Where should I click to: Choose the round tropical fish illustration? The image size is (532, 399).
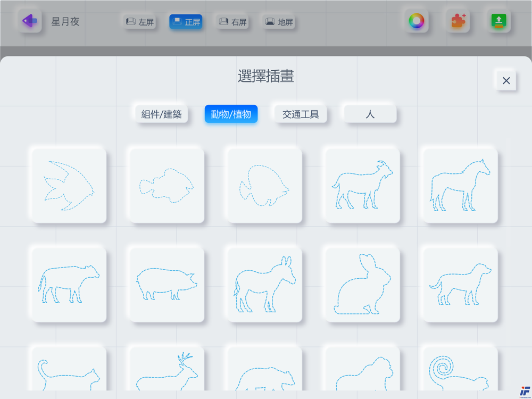264,186
